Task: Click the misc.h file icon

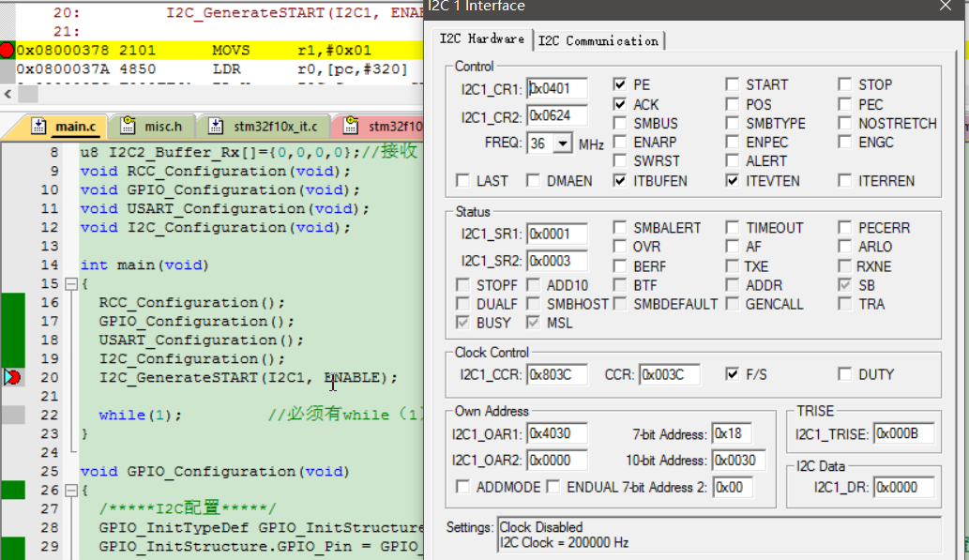Action: click(x=128, y=126)
